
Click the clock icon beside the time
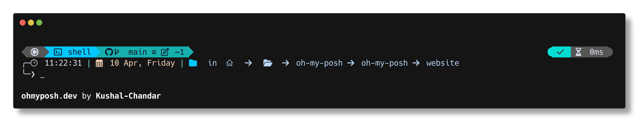34,63
